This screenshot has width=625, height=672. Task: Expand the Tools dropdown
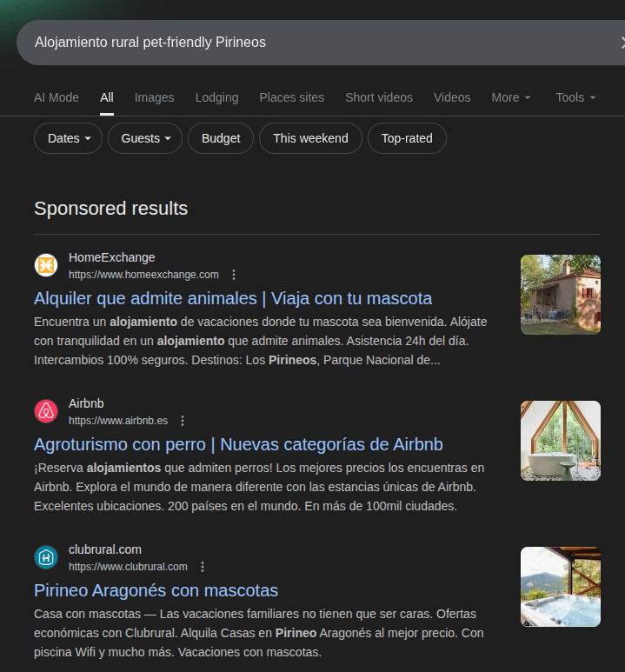pyautogui.click(x=575, y=97)
